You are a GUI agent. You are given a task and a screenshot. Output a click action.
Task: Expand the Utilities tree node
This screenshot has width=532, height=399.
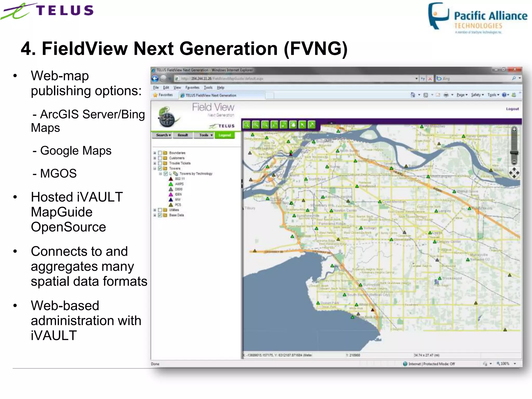click(155, 210)
